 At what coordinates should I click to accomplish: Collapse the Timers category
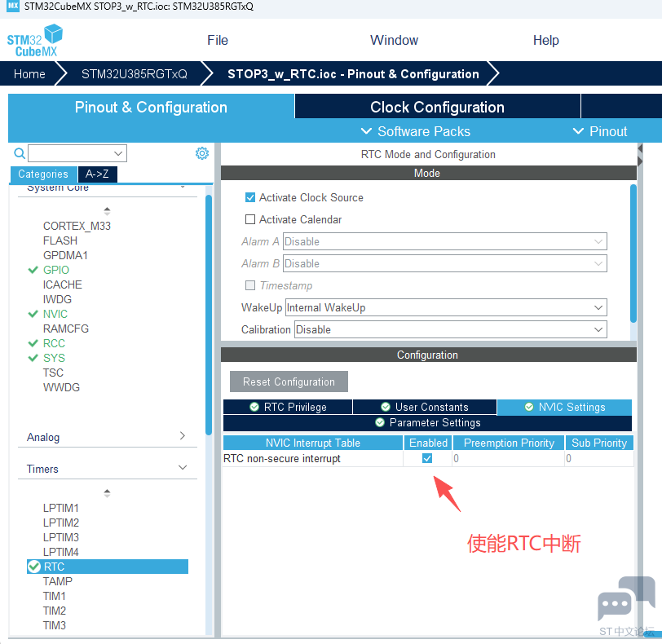(x=108, y=469)
